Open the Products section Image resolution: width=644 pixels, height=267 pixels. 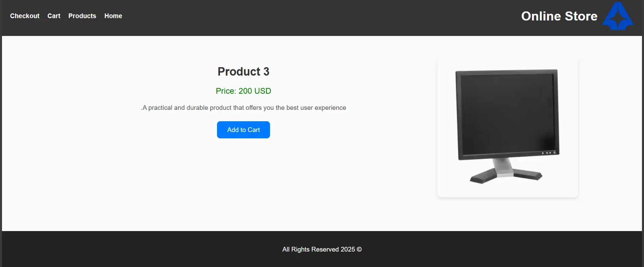(x=82, y=16)
